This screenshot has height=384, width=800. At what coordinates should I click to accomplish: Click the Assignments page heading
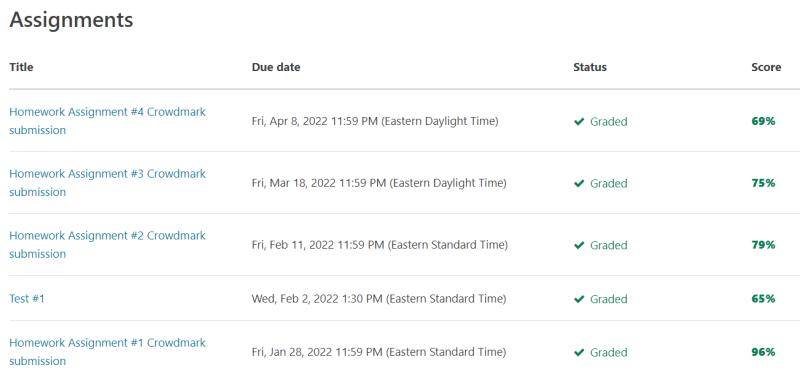71,20
